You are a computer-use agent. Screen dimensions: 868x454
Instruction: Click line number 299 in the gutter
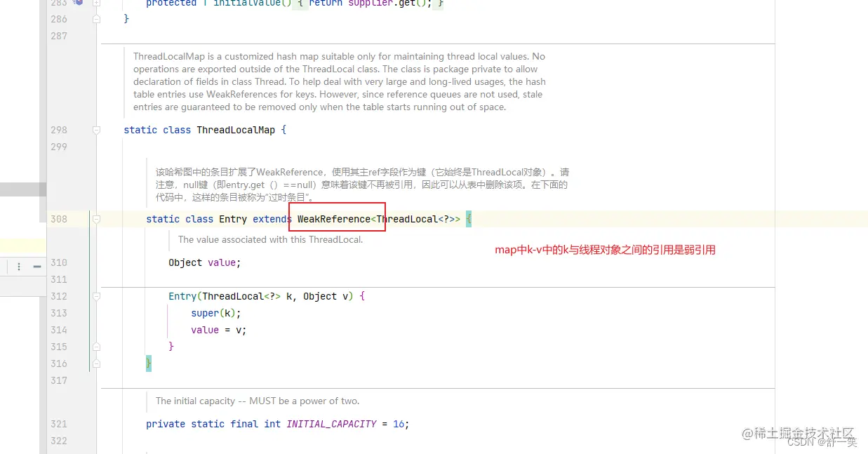[59, 147]
